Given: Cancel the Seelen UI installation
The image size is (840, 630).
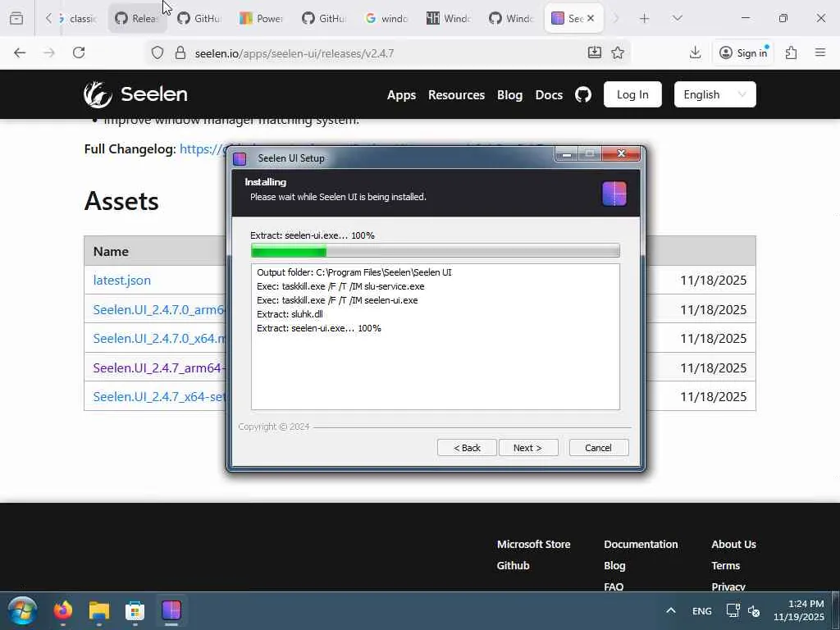Looking at the screenshot, I should pos(598,448).
